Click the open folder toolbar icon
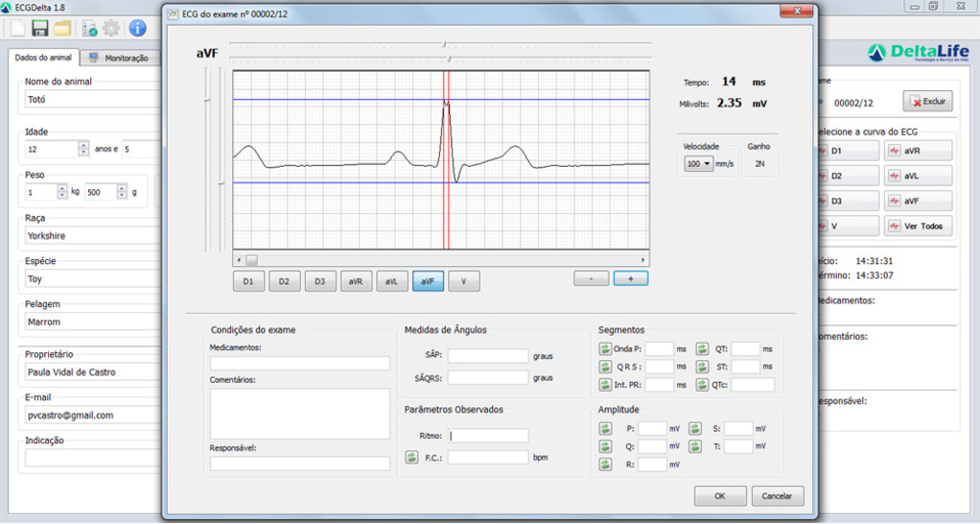Screen dimensions: 980x524 pyautogui.click(x=62, y=28)
